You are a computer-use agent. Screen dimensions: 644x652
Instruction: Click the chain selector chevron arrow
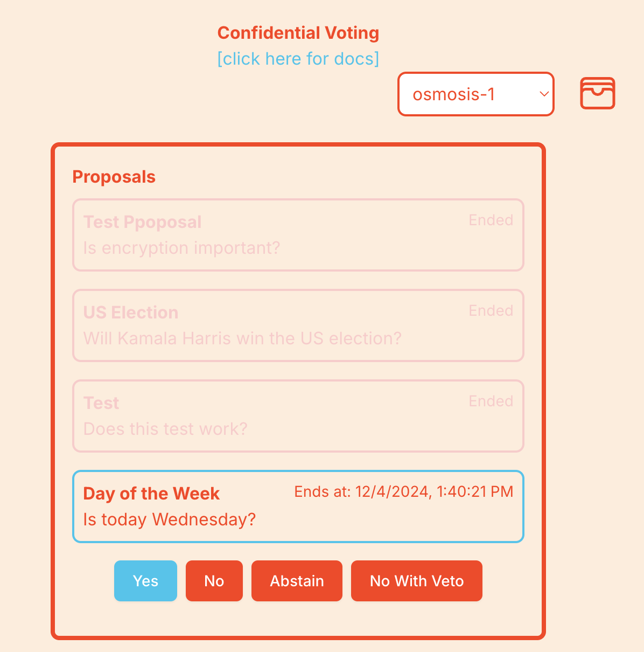(544, 94)
